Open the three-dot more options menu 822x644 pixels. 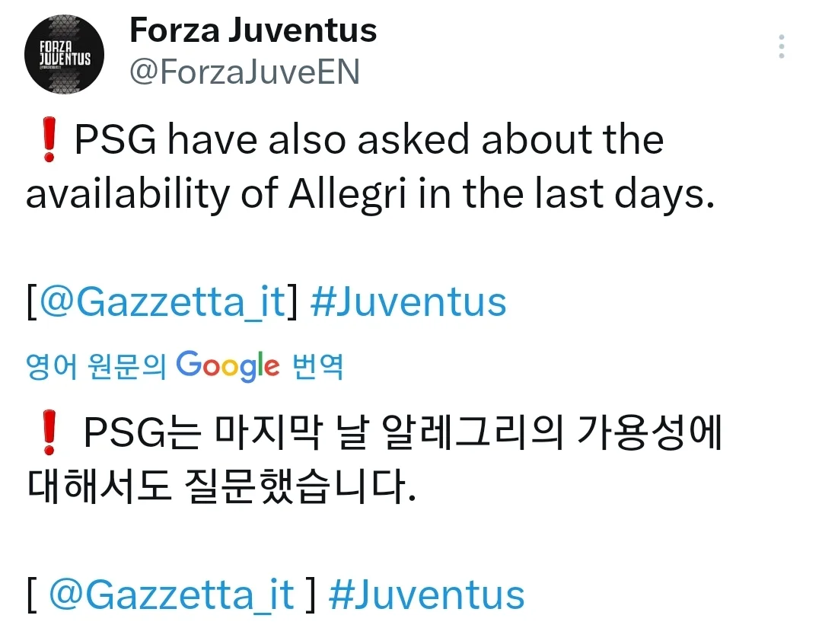[782, 47]
